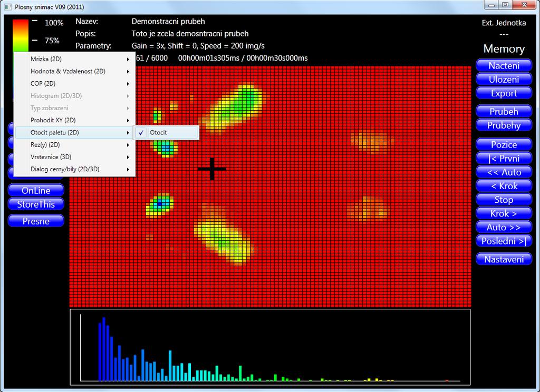Select COP (2D) menu entry
540x392 pixels.
click(75, 84)
